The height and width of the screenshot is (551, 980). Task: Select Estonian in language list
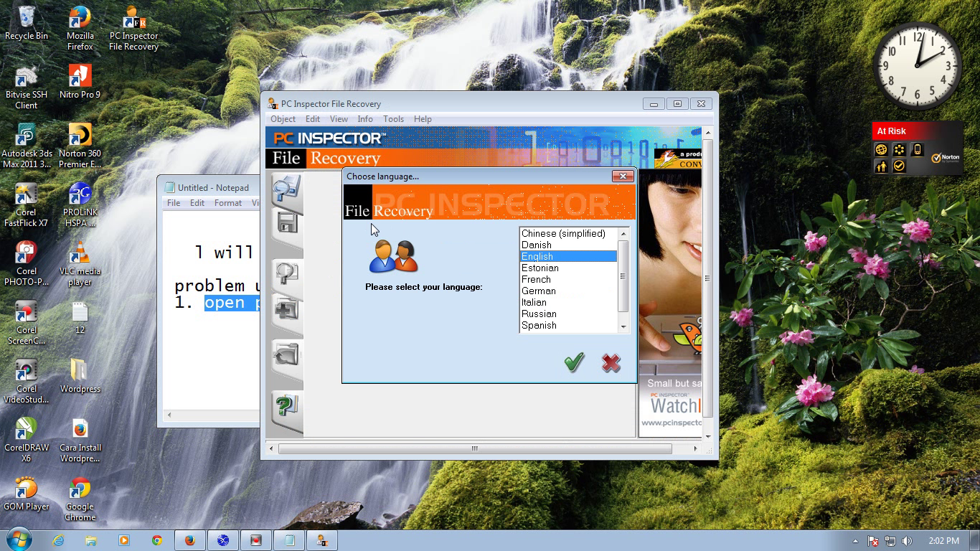[568, 268]
